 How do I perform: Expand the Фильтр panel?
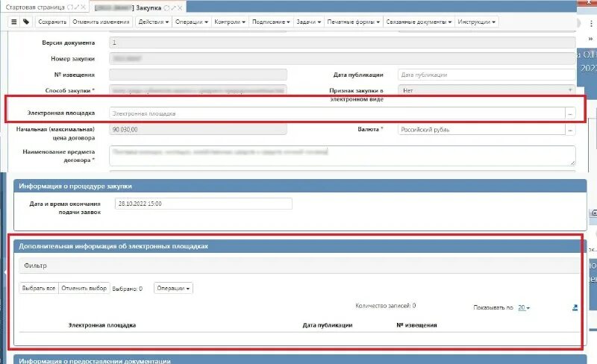point(299,266)
